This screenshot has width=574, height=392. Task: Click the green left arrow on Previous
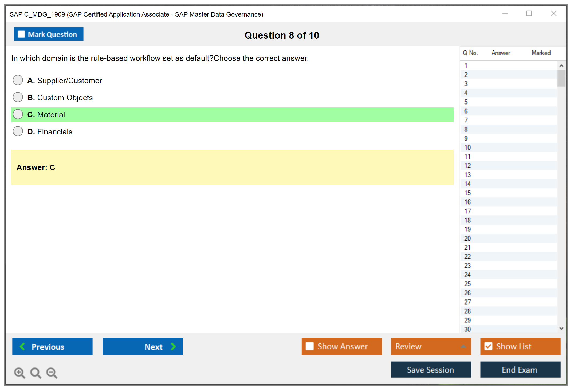click(x=22, y=346)
